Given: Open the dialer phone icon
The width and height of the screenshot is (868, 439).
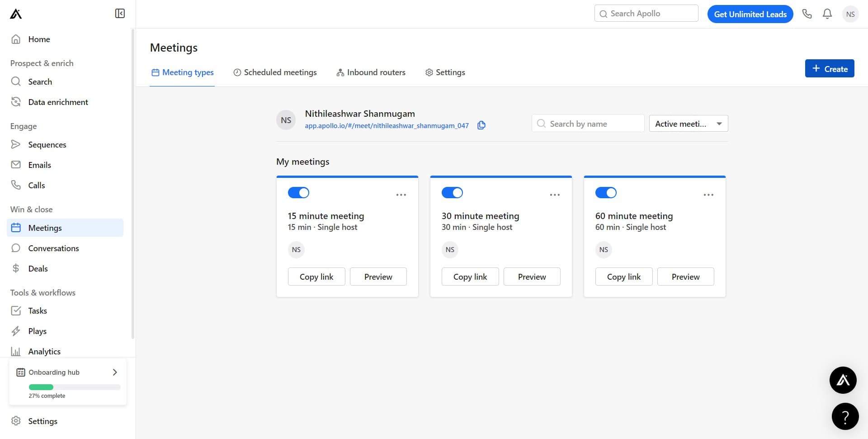Looking at the screenshot, I should [807, 14].
